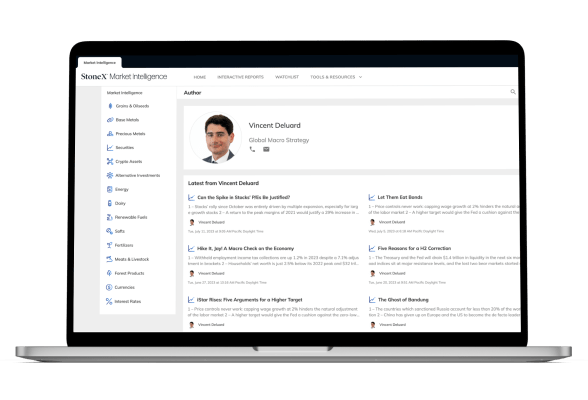Click the search magnifier icon

(x=513, y=92)
